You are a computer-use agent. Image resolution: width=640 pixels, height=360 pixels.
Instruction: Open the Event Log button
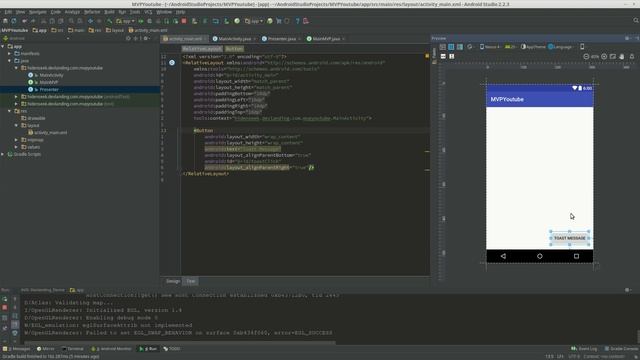(x=584, y=349)
